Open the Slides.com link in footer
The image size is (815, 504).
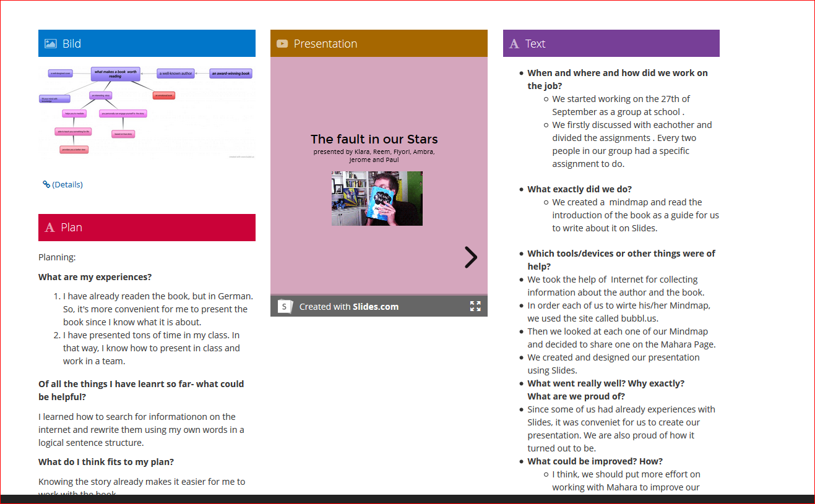(376, 307)
